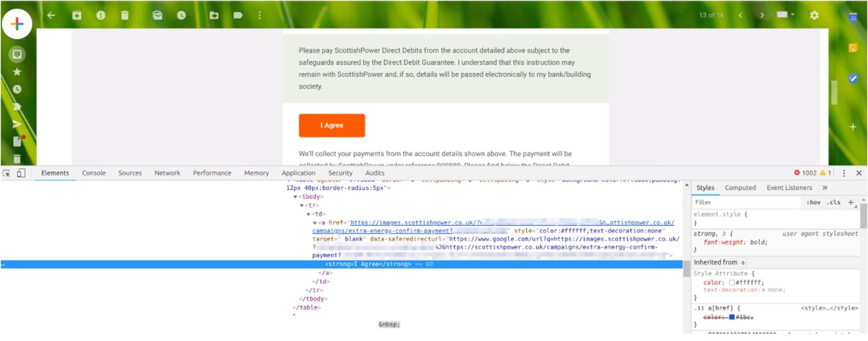Click the 1002 errors indicator
This screenshot has height=341, width=868.
pos(805,173)
